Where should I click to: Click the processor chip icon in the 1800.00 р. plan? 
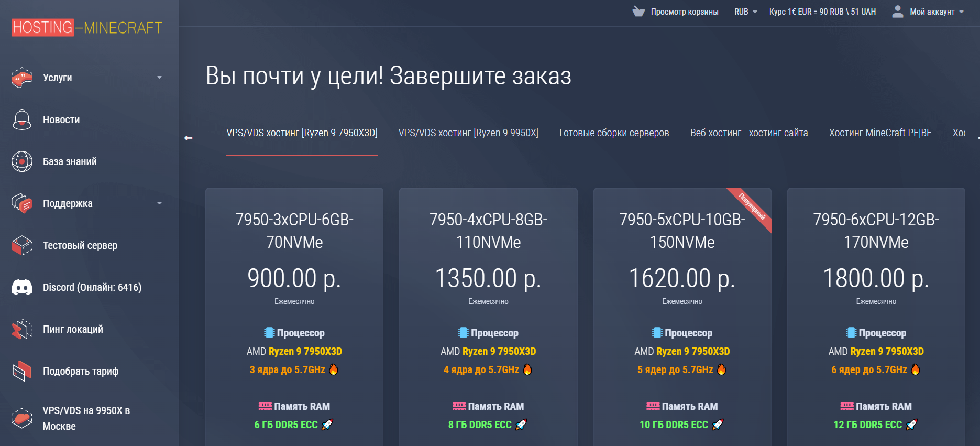click(851, 333)
